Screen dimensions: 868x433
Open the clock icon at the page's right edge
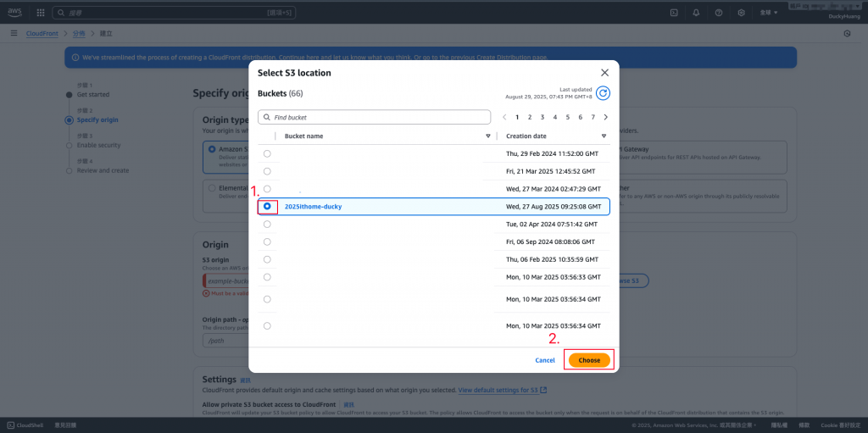[847, 33]
